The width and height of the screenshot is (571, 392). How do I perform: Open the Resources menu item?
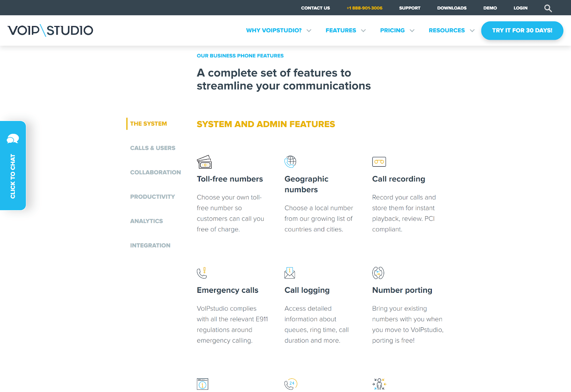click(x=447, y=30)
